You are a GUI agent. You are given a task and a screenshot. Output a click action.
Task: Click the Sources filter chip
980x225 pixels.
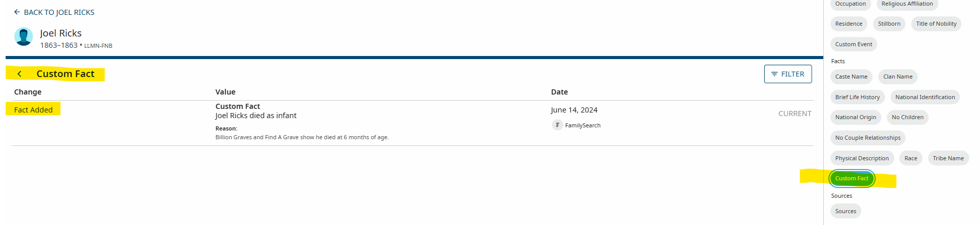point(845,211)
